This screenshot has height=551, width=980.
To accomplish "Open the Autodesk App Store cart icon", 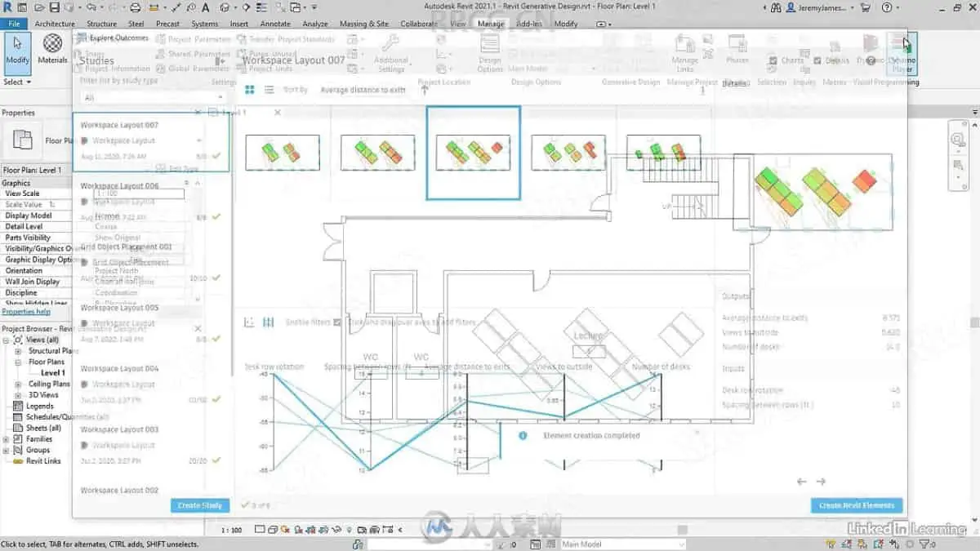I will [x=867, y=7].
